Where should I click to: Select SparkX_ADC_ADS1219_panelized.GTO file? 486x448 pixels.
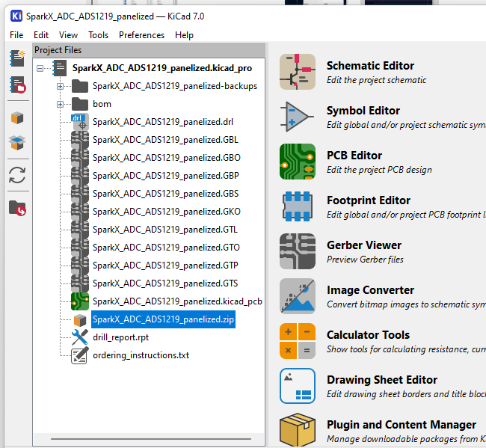coord(166,248)
